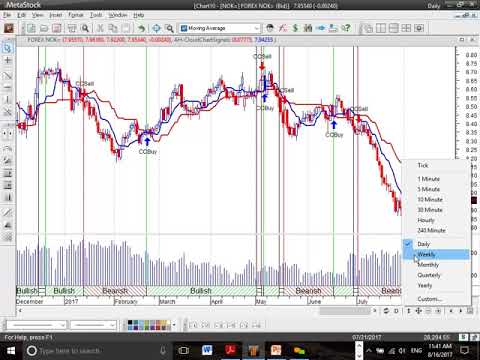Click the save chart toolbar icon
This screenshot has height=360, width=480.
pos(57,28)
